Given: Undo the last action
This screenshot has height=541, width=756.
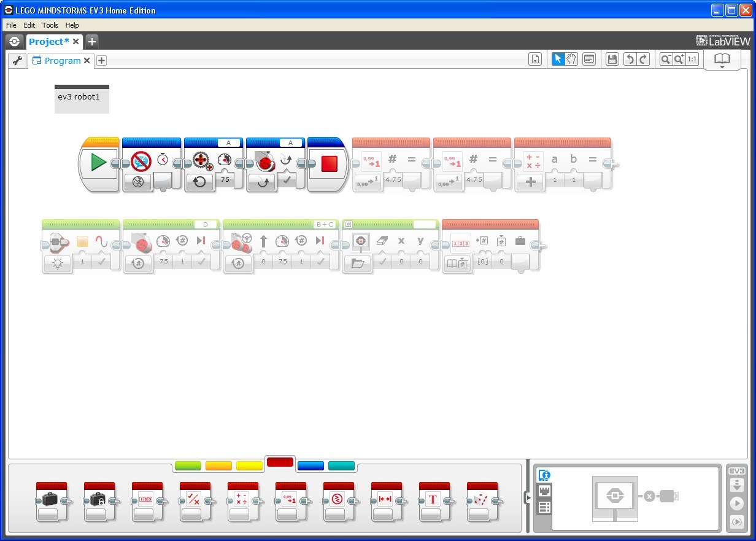Looking at the screenshot, I should tap(630, 60).
